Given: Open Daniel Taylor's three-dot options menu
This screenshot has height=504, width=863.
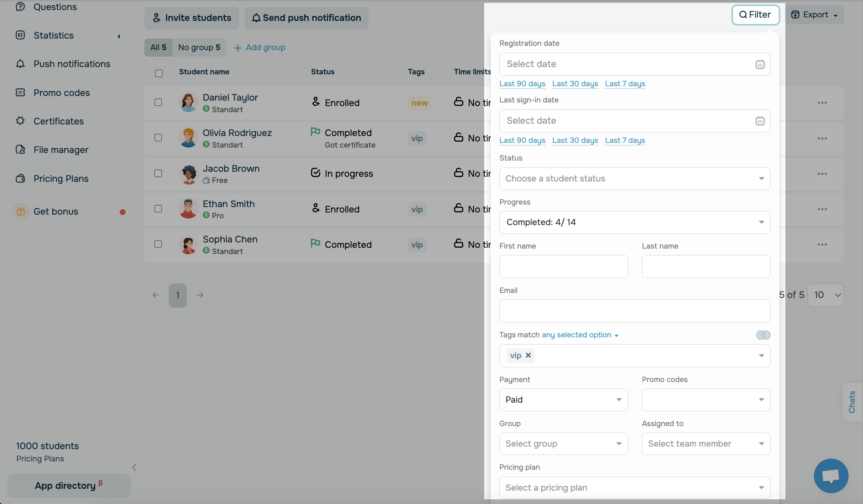Looking at the screenshot, I should click(822, 103).
